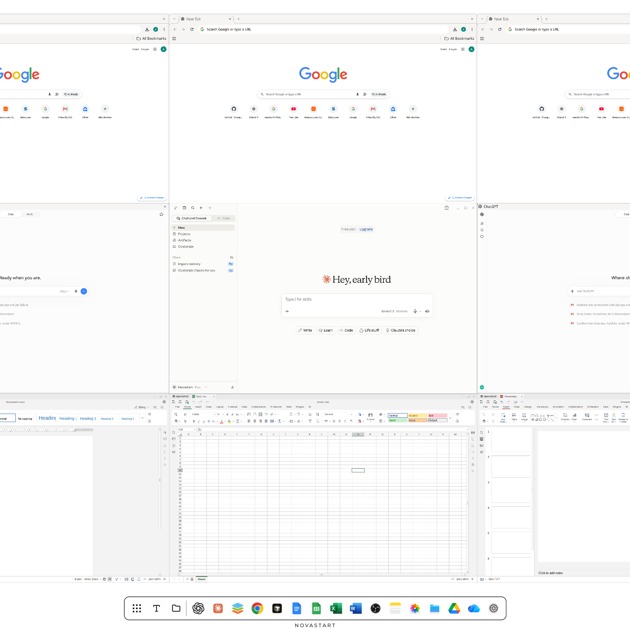Image resolution: width=630 pixels, height=630 pixels.
Task: Open search in Claude's sidebar toolbar
Action: point(193,208)
